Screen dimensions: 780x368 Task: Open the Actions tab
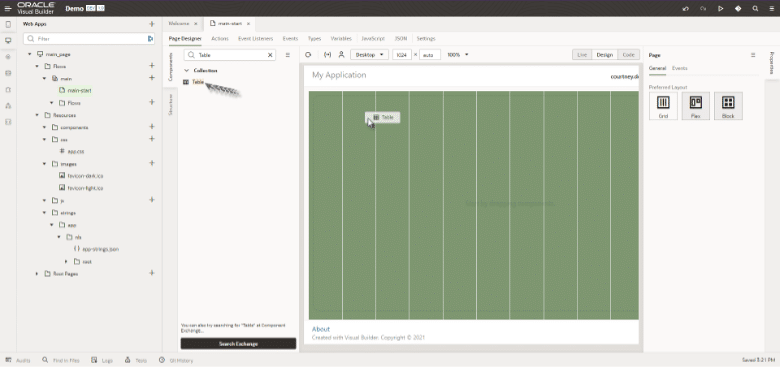(x=219, y=38)
